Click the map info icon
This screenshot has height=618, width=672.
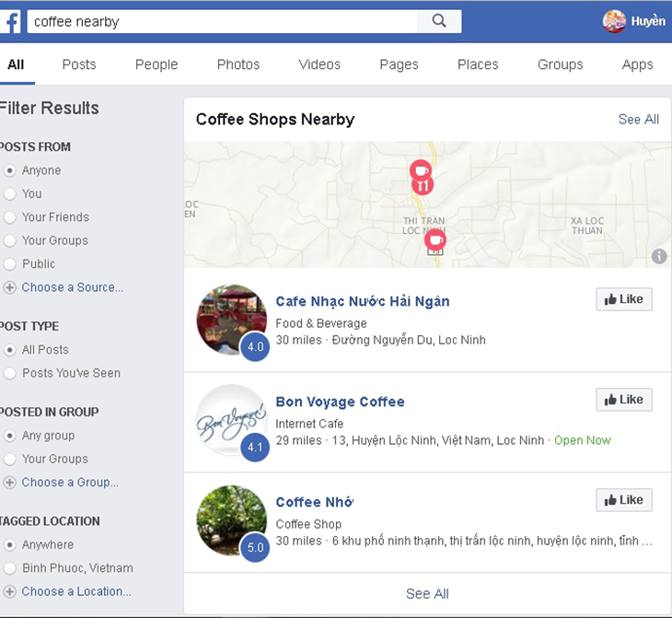[659, 256]
